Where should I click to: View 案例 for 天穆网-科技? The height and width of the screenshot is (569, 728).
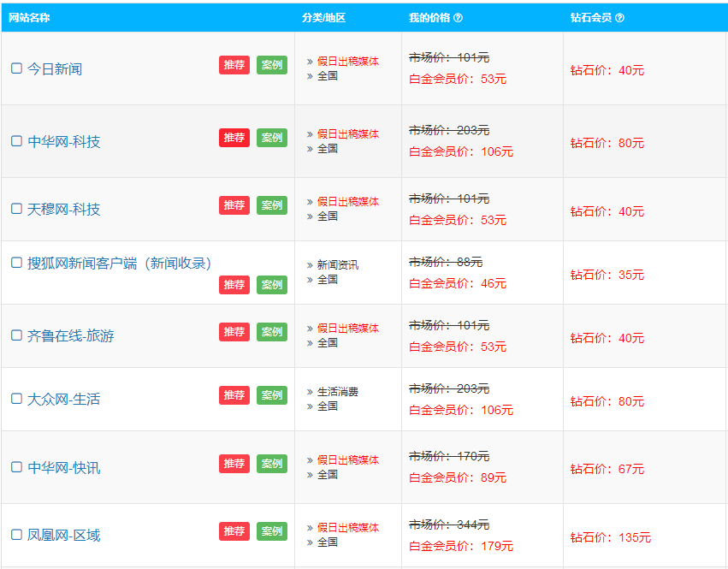(x=272, y=205)
